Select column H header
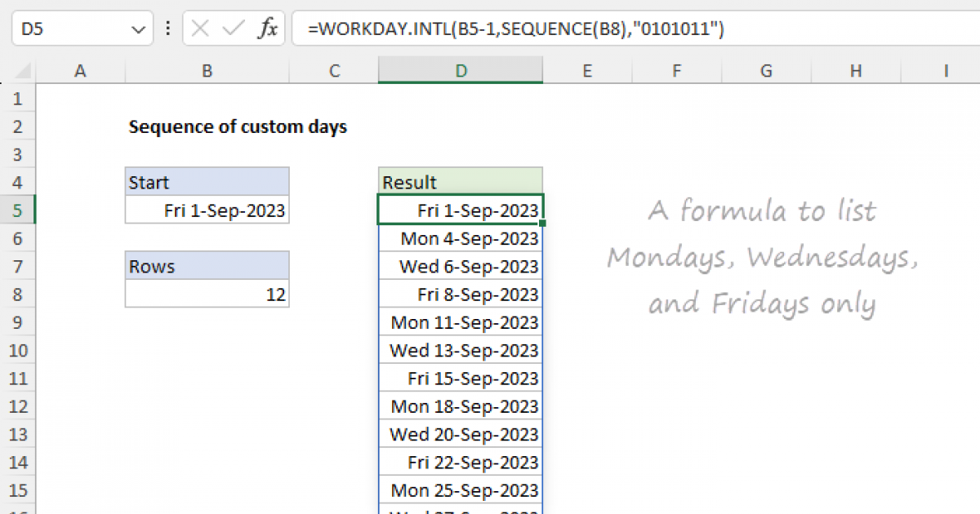 [x=855, y=72]
